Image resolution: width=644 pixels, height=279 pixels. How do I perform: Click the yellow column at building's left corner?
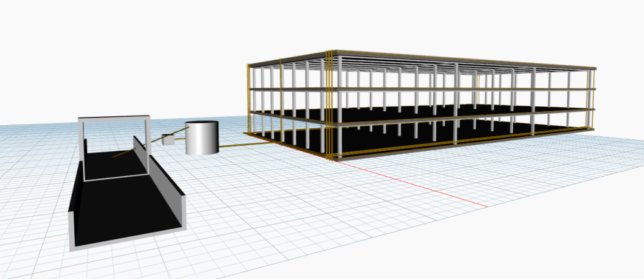click(x=248, y=99)
